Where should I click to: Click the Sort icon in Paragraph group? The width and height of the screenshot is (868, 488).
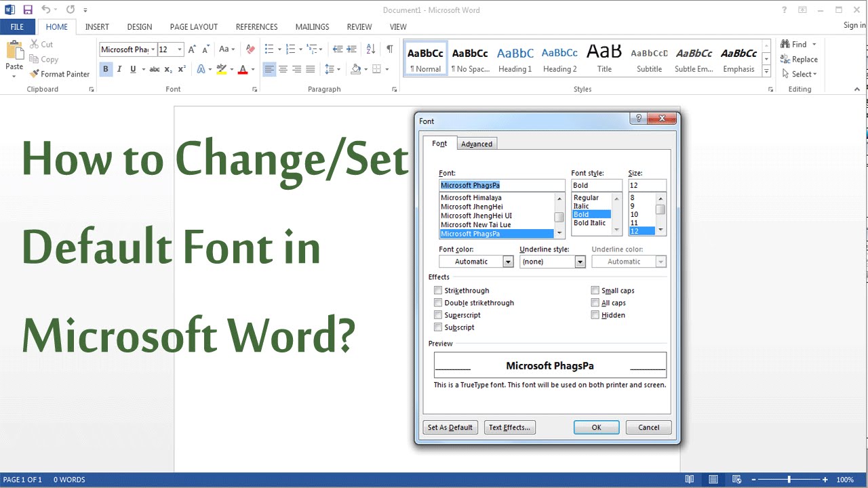(371, 49)
